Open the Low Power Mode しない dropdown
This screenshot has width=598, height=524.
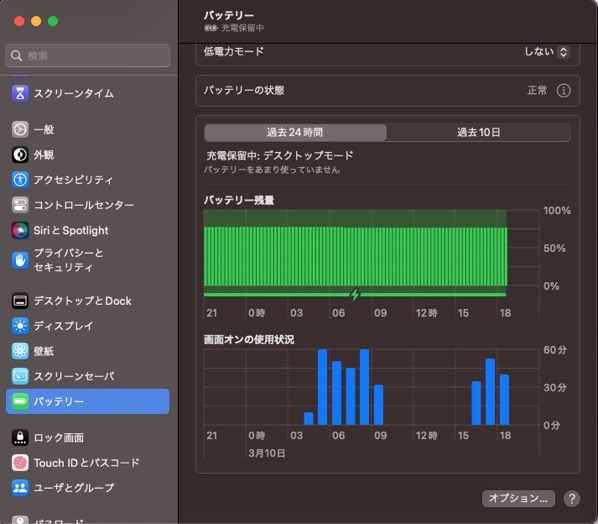[547, 52]
